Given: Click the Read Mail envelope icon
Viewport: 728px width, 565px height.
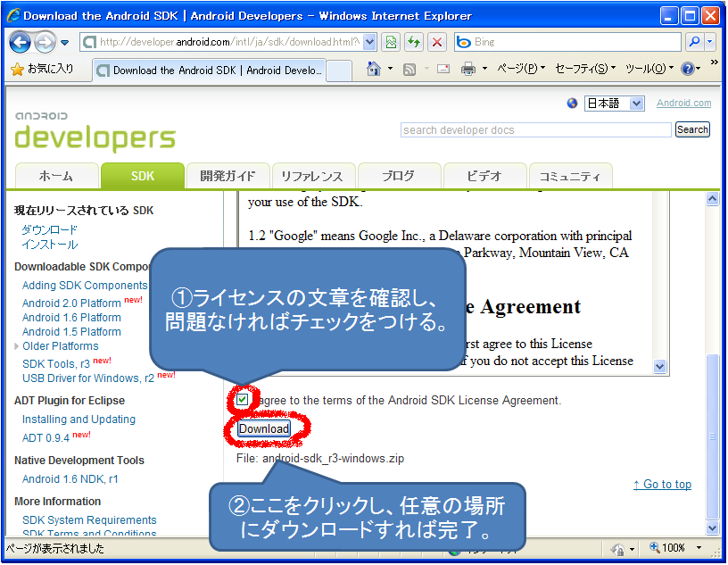Looking at the screenshot, I should [443, 70].
